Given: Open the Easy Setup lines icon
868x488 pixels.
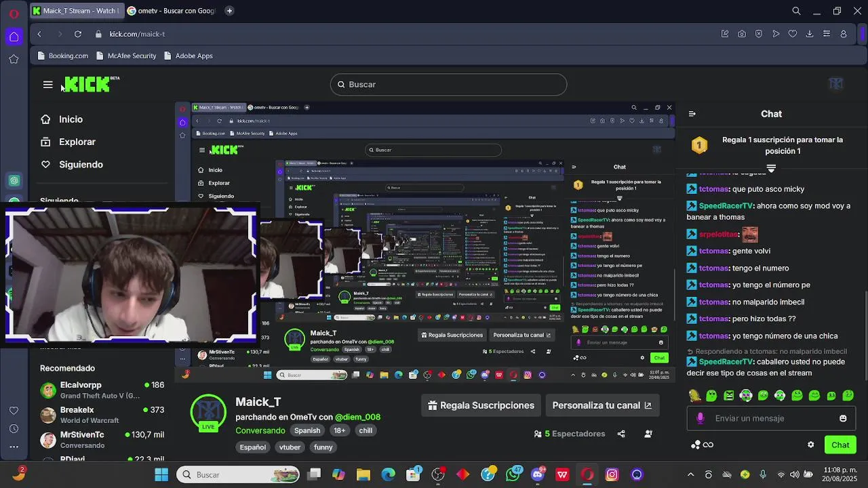Looking at the screenshot, I should (827, 34).
